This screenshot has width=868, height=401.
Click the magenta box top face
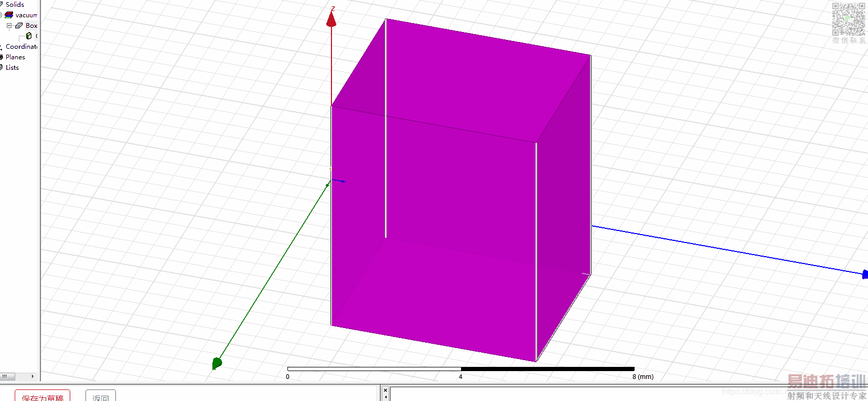[x=462, y=80]
